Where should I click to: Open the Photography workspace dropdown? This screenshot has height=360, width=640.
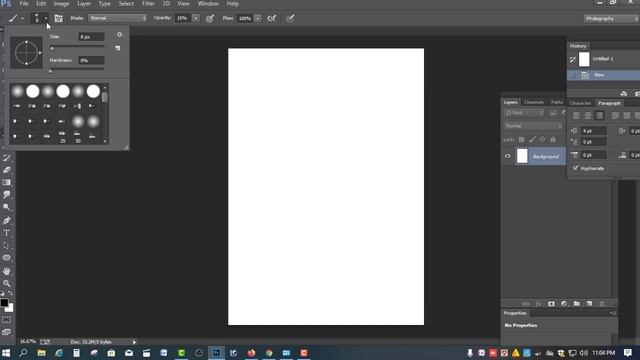click(611, 19)
